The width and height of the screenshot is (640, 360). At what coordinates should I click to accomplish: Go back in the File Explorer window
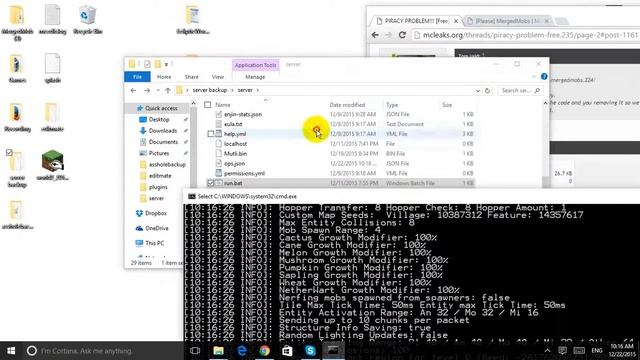(133, 90)
